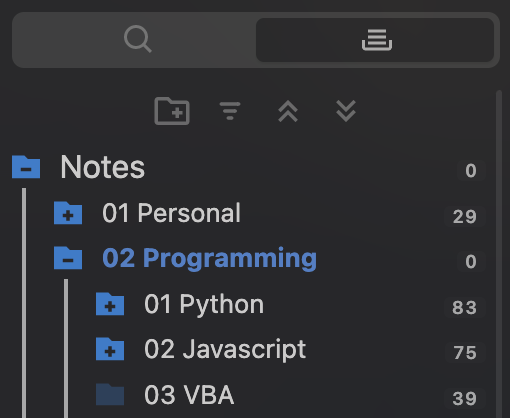
Task: Select the Notes folder label
Action: 102,167
